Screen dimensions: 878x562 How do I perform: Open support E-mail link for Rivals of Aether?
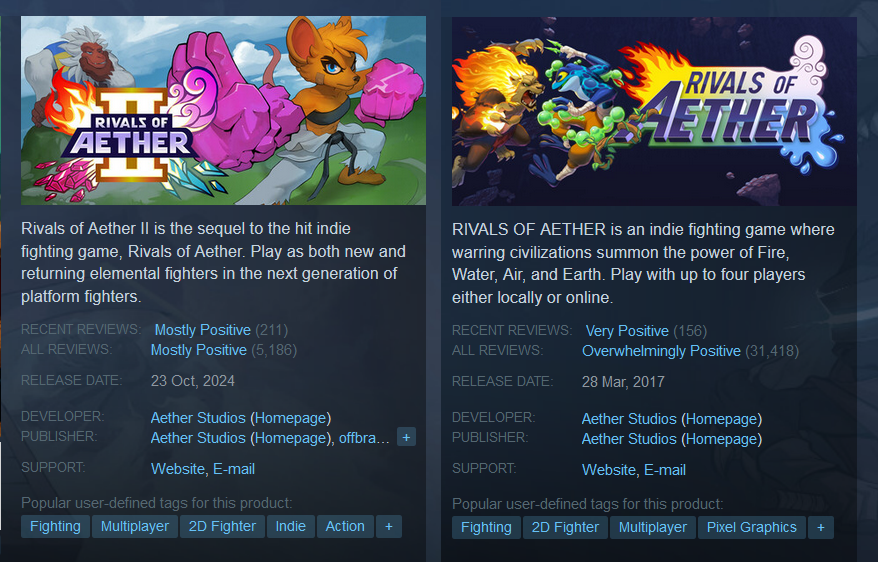pos(665,470)
